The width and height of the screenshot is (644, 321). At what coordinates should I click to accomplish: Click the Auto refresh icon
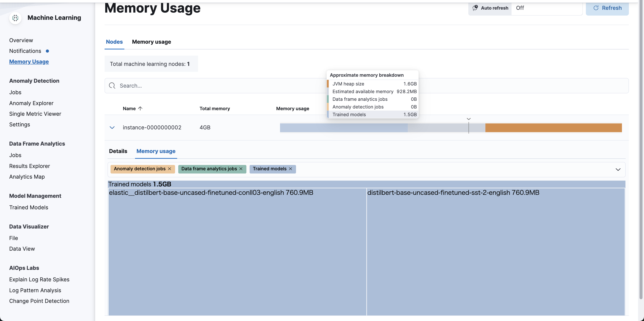(x=475, y=8)
